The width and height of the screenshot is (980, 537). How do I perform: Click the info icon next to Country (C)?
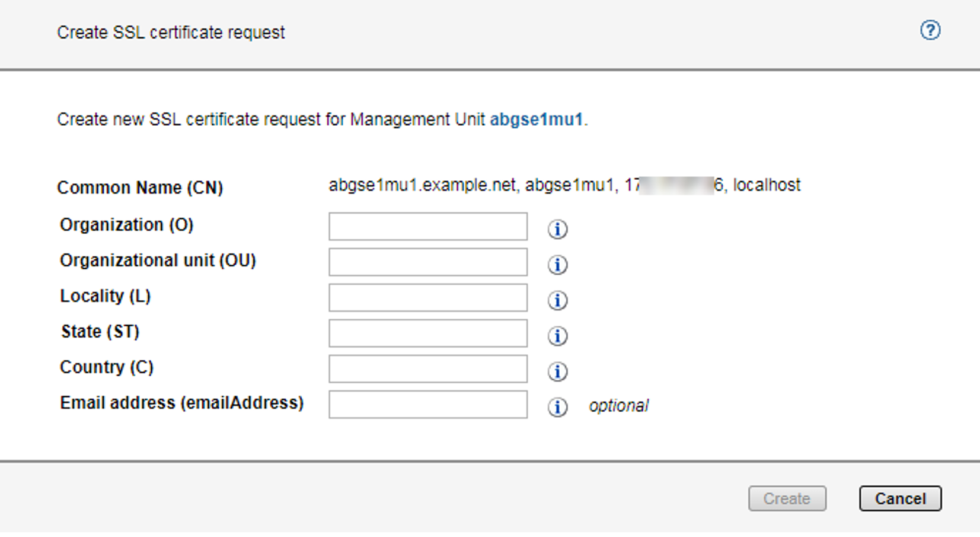point(557,371)
